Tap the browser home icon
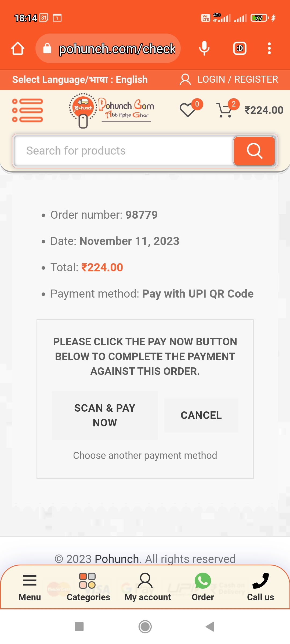The width and height of the screenshot is (290, 644). point(18,49)
